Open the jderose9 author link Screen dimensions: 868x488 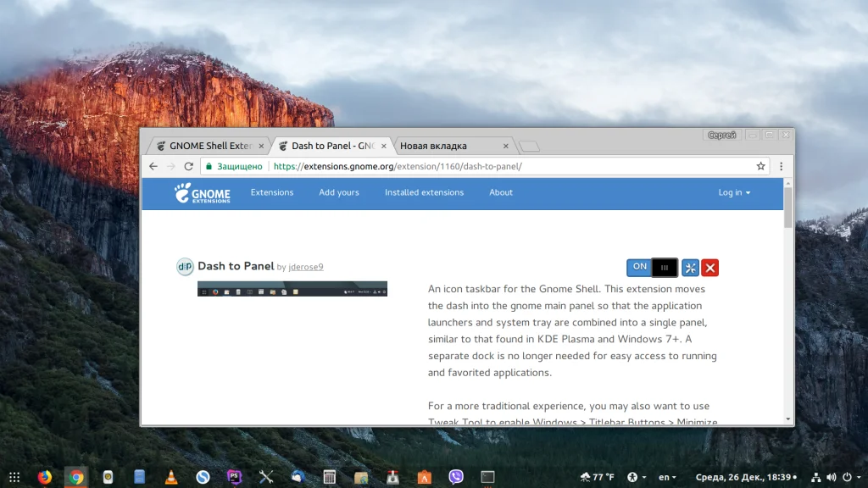pos(305,267)
